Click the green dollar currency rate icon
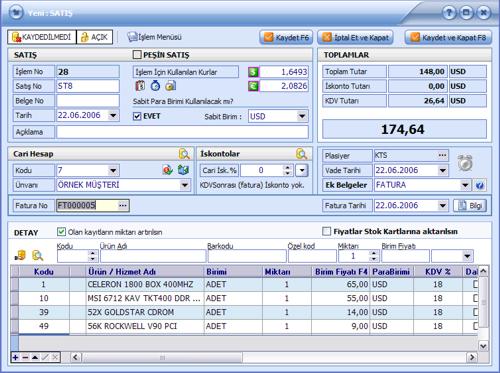The width and height of the screenshot is (500, 373). click(253, 72)
